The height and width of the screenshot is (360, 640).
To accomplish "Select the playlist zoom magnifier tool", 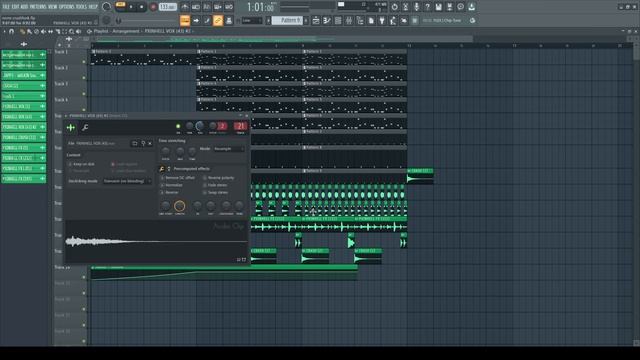I will pos(71,31).
